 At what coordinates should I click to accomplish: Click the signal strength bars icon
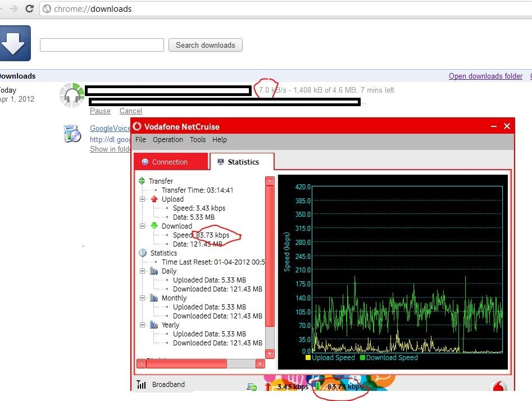pos(141,384)
